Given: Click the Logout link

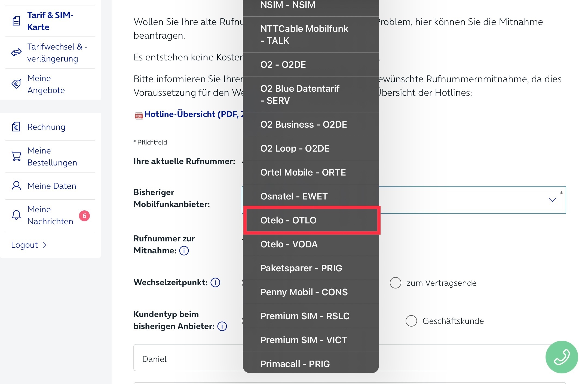Looking at the screenshot, I should (x=29, y=245).
